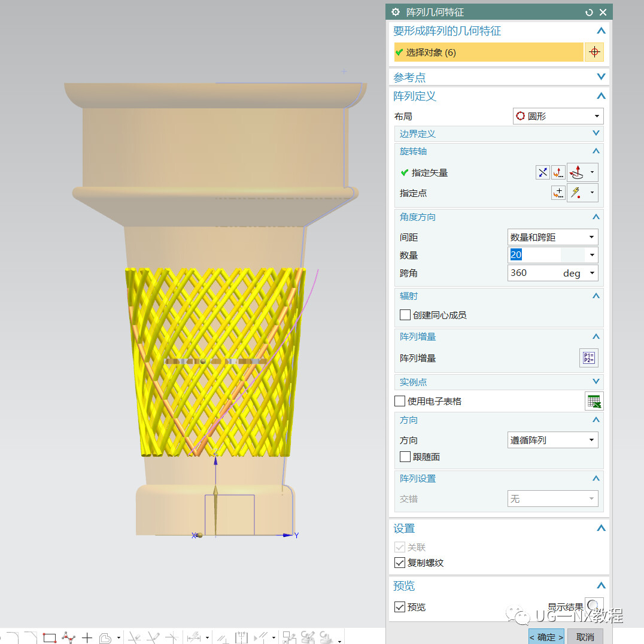Screen dimensions: 644x644
Task: Check the 跟随面 checkbox
Action: [405, 457]
